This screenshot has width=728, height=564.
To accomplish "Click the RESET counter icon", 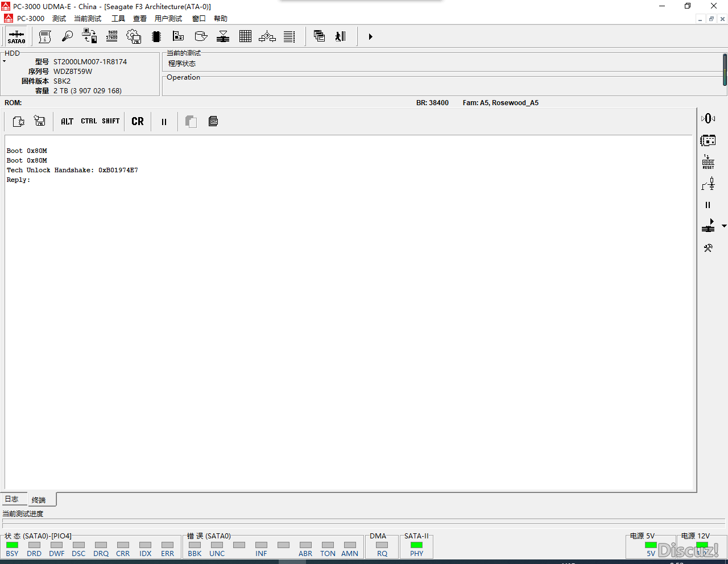I will tap(708, 161).
